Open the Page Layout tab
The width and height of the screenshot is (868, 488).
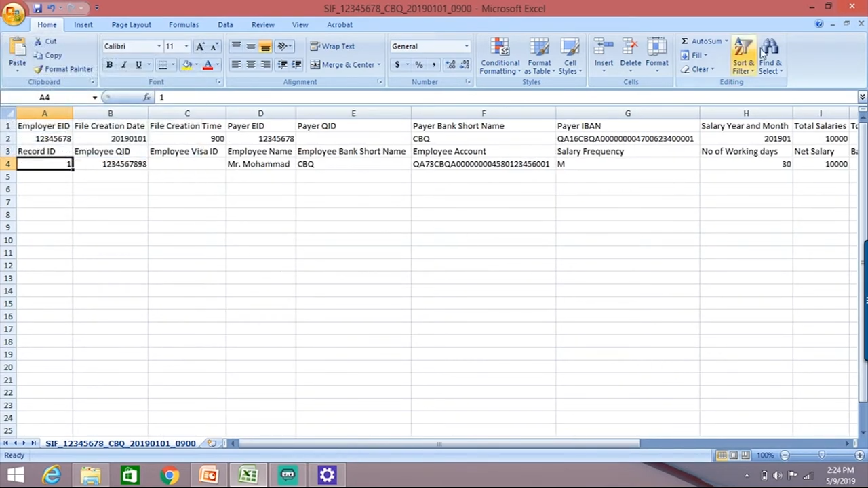(131, 24)
